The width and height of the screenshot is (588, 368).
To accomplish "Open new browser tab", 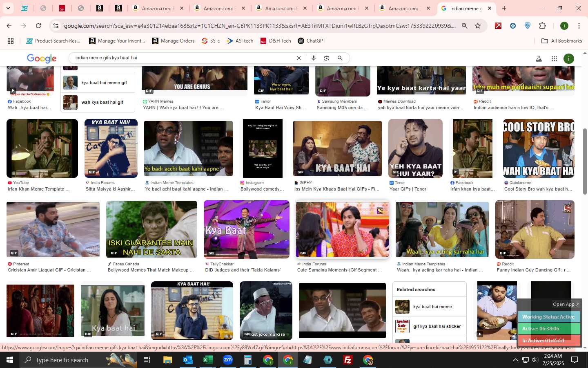I will point(504,8).
